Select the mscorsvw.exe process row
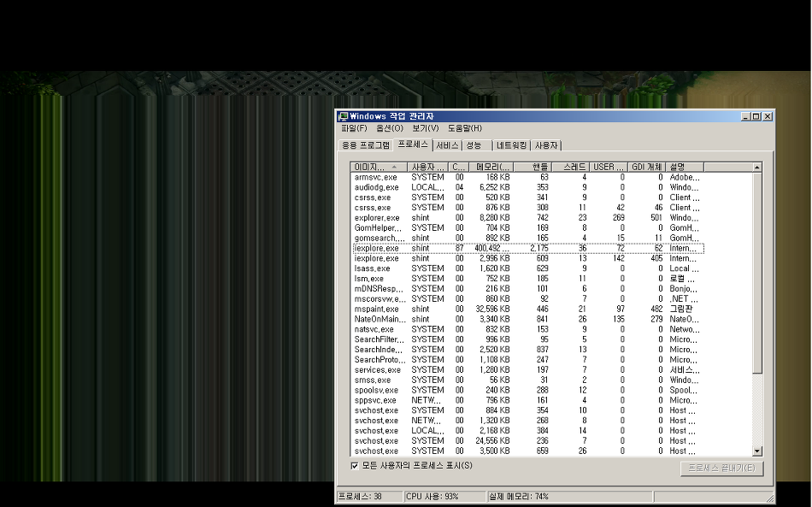 click(527, 299)
